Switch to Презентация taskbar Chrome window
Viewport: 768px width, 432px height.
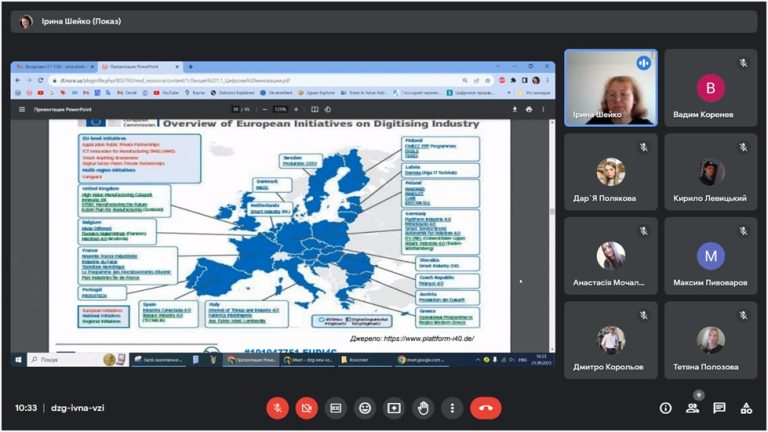tap(252, 360)
